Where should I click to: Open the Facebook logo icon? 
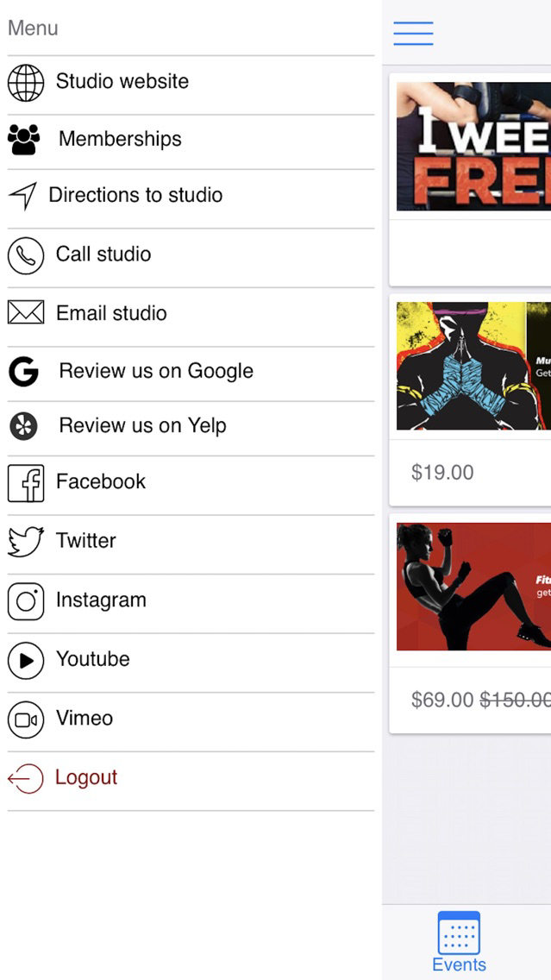[x=26, y=483]
